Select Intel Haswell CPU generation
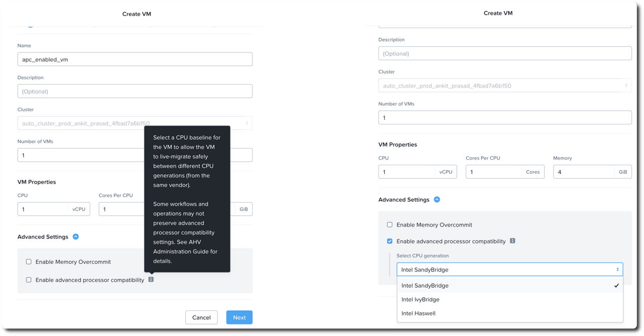Screen dimensions: 644x336 point(418,313)
